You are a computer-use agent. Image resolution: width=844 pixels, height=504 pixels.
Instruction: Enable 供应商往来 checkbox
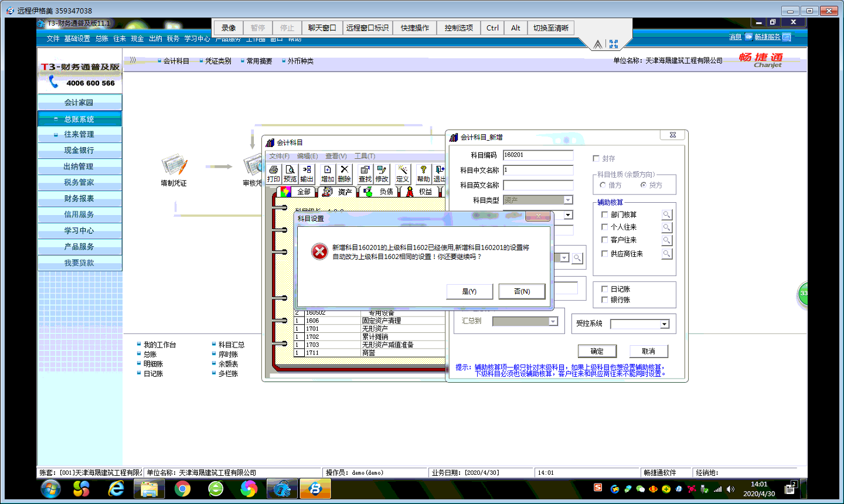click(605, 254)
